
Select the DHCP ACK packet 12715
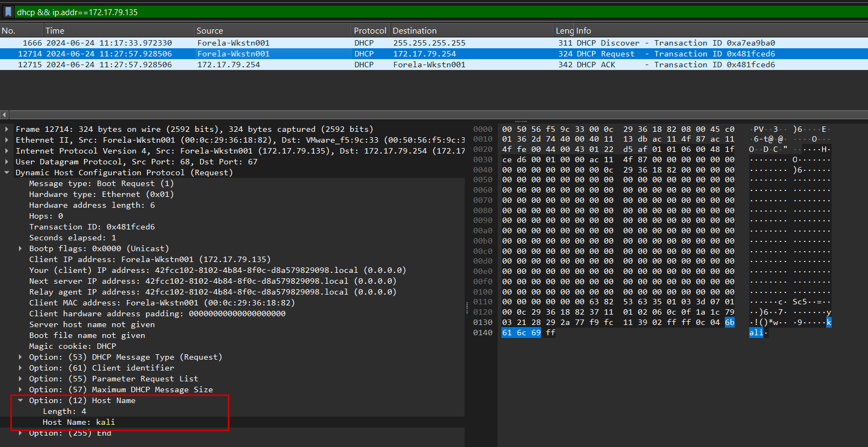[380, 65]
